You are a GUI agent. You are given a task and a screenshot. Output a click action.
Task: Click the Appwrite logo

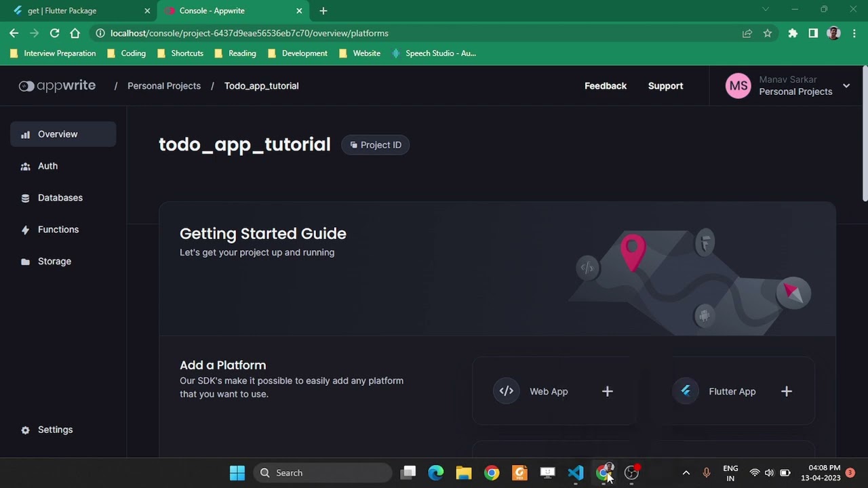point(57,86)
